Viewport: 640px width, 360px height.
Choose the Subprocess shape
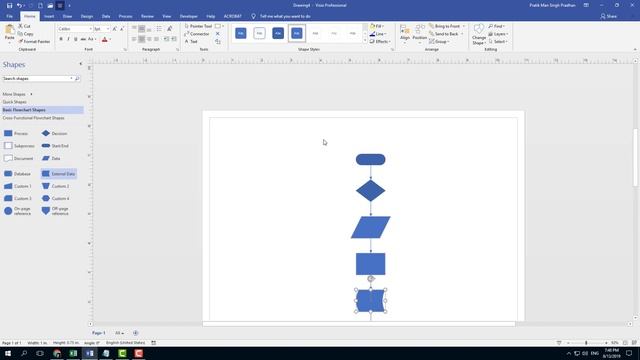(x=19, y=146)
